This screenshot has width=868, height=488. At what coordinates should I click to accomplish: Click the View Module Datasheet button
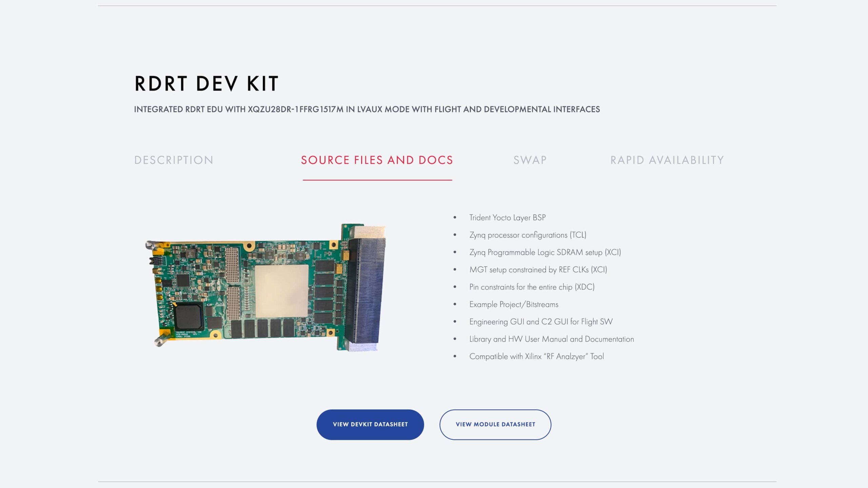495,425
